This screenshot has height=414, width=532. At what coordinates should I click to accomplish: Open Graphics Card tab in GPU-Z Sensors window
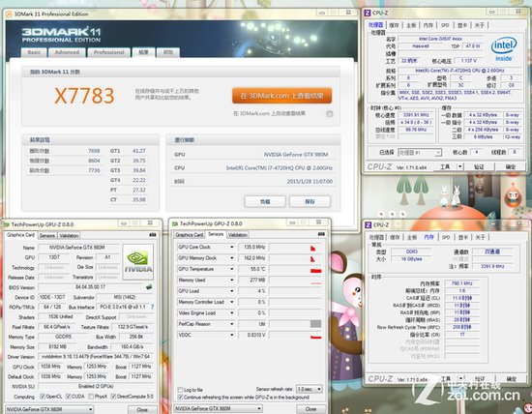pos(190,234)
